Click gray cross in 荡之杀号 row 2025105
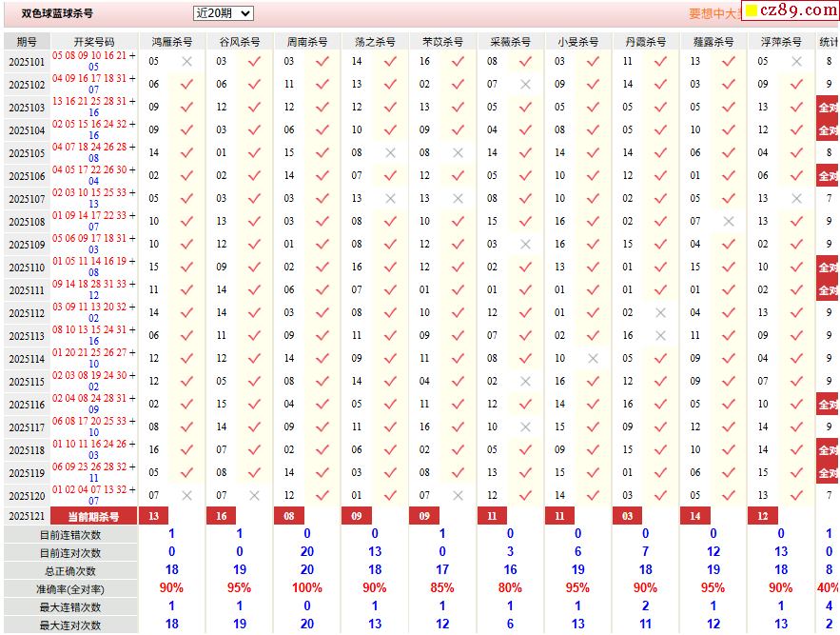Screen dimensions: 840x635 click(390, 153)
